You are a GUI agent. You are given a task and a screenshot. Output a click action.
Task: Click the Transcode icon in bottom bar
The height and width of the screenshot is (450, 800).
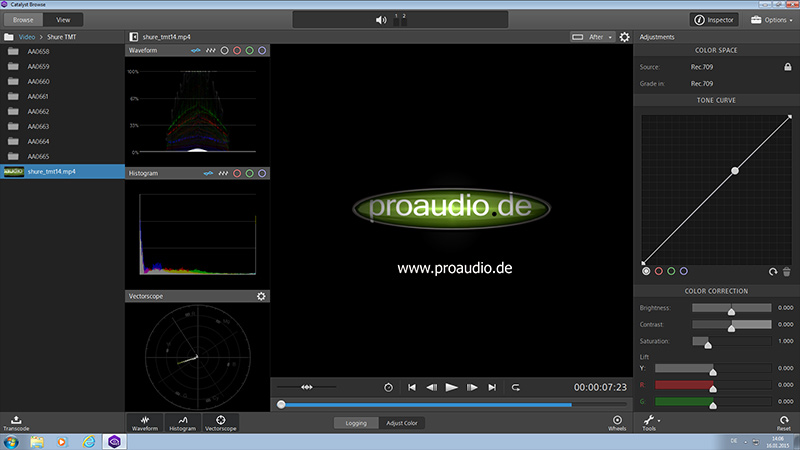19,421
